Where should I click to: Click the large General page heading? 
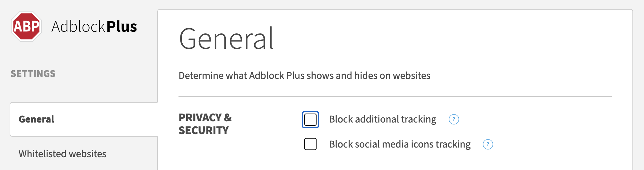226,39
